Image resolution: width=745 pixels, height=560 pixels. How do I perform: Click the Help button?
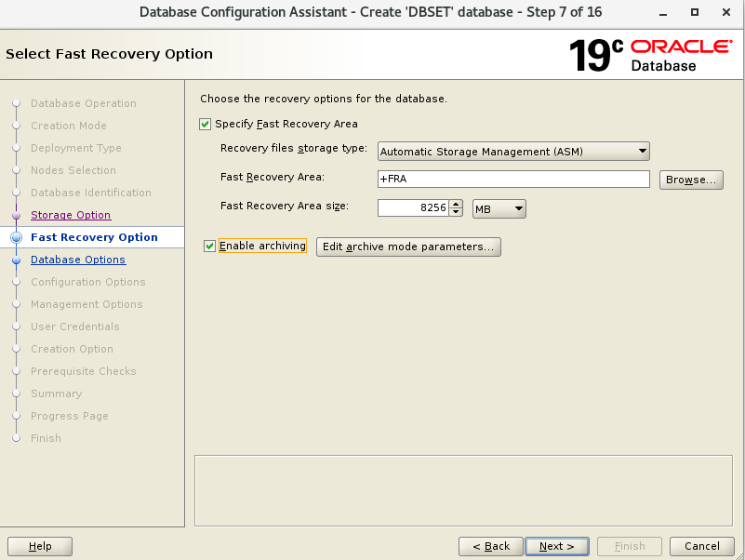click(40, 546)
